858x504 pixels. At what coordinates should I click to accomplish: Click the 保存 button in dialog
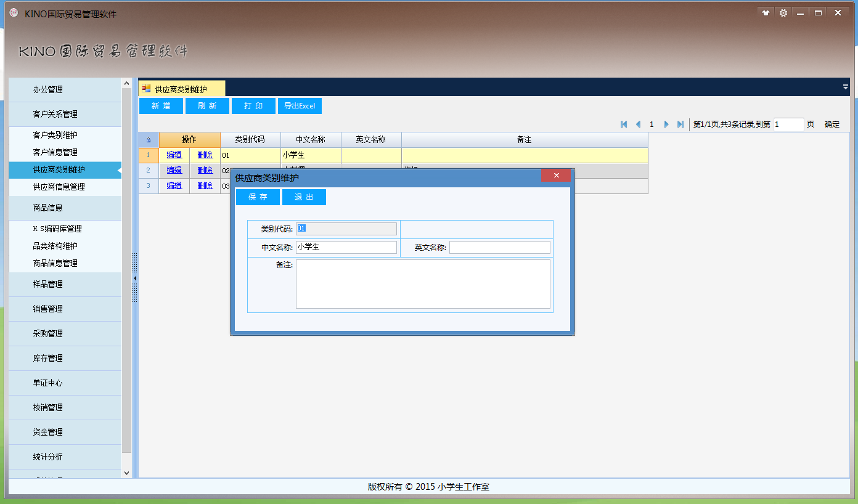[258, 197]
